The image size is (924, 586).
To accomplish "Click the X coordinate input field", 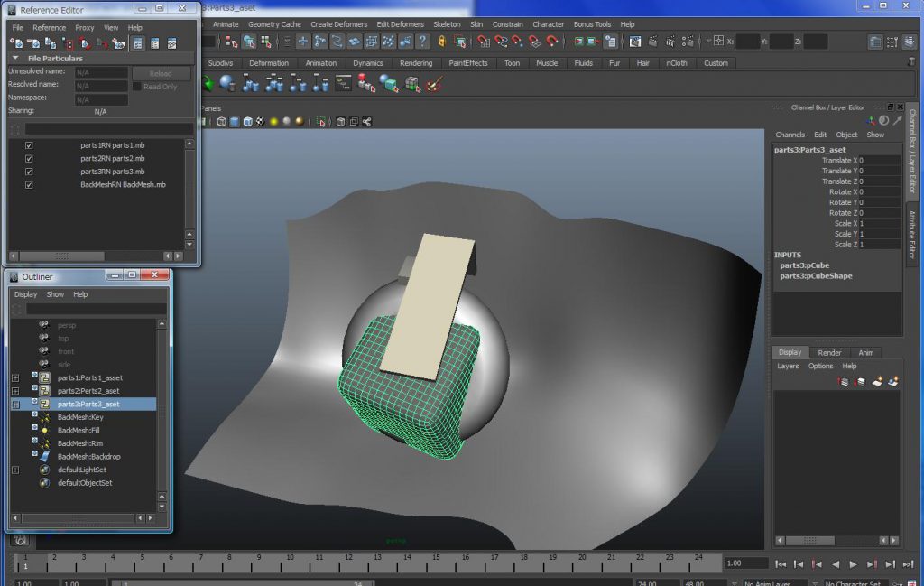I will pos(748,42).
